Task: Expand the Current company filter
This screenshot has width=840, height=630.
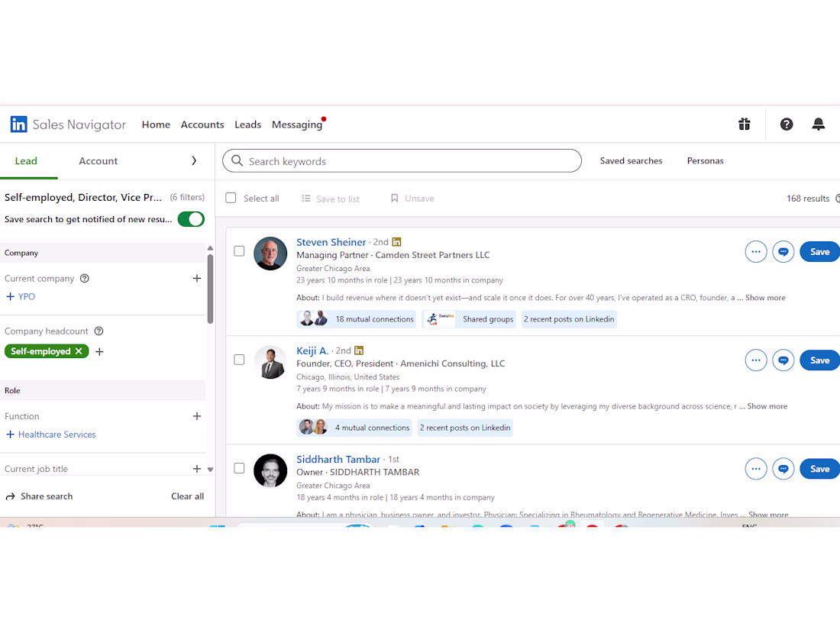Action: pyautogui.click(x=196, y=279)
